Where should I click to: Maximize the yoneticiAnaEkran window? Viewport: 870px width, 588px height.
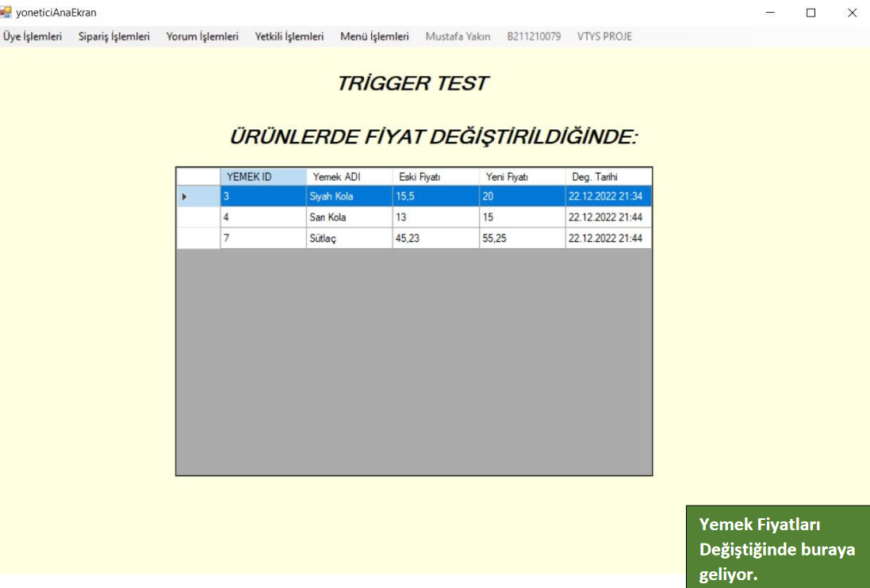[x=811, y=13]
